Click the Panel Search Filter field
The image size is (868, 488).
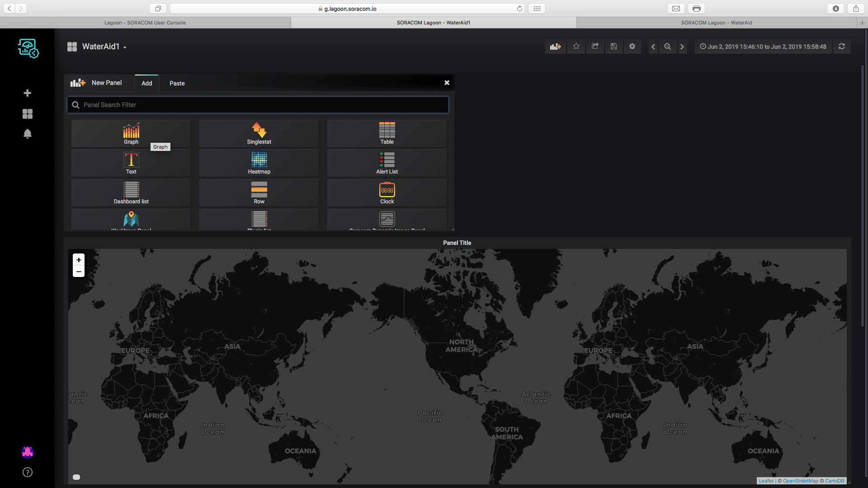(x=258, y=105)
